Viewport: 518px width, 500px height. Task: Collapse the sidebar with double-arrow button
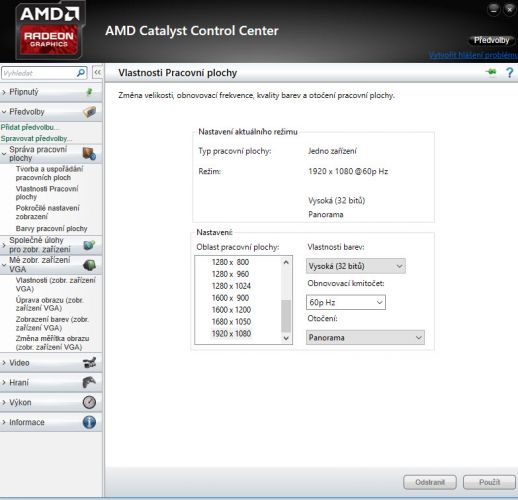pyautogui.click(x=97, y=72)
